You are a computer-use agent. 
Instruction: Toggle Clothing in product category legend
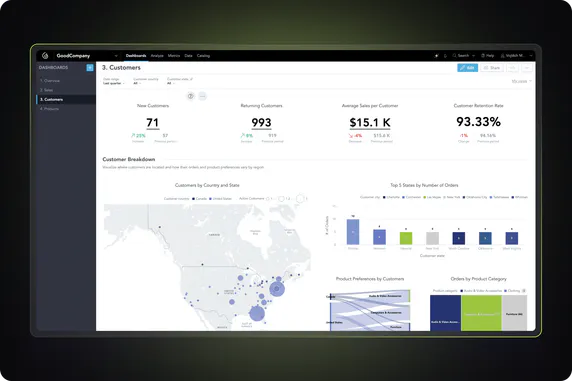pyautogui.click(x=512, y=291)
